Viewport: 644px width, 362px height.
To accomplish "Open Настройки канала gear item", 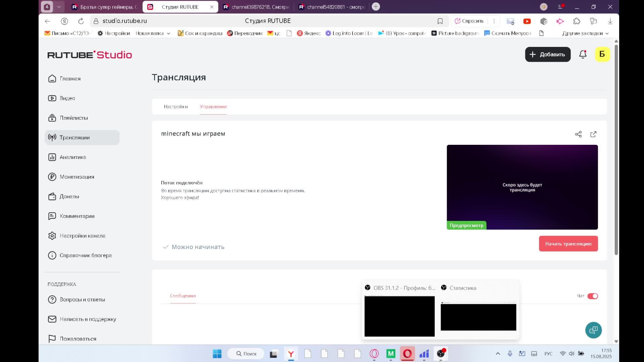I will click(82, 236).
